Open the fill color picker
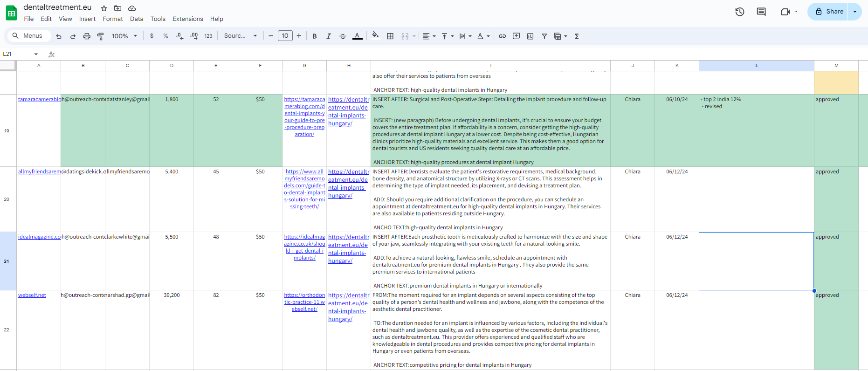 375,36
